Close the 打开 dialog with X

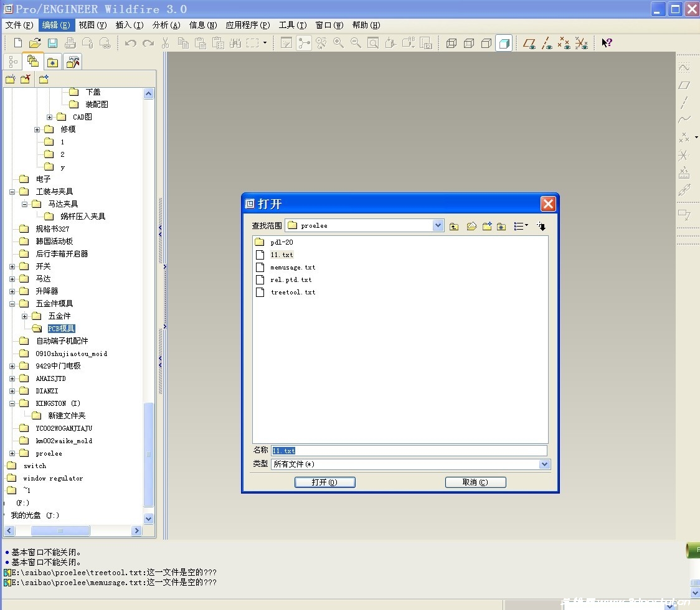(x=548, y=204)
